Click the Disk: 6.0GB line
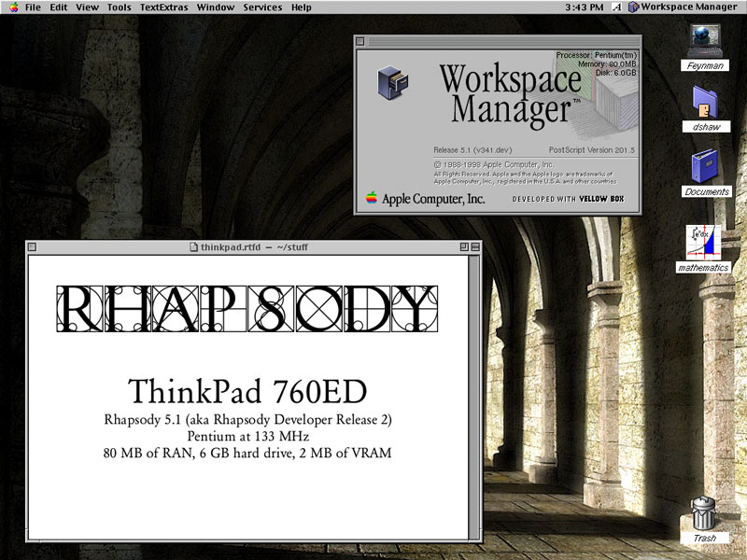The image size is (747, 560). click(615, 73)
